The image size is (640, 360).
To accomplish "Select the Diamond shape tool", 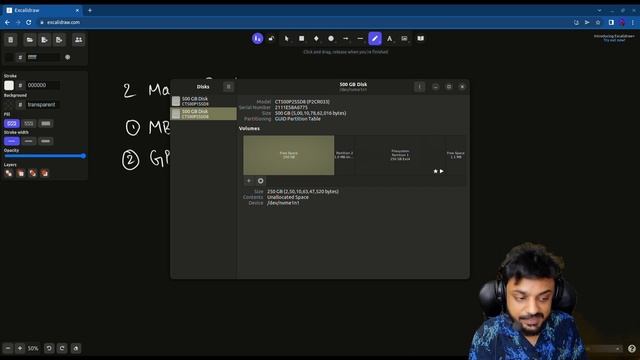I will tap(316, 38).
